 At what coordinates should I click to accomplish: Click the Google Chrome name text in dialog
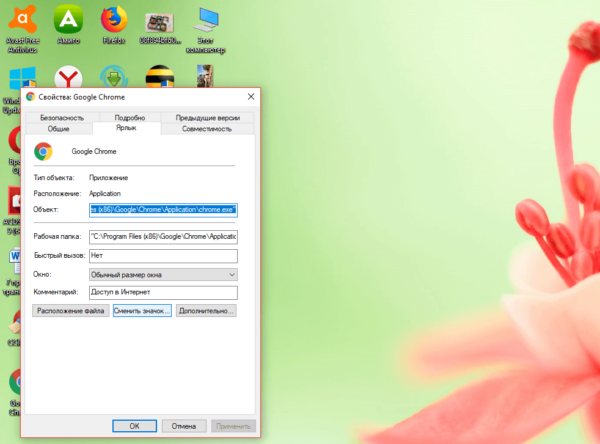click(x=94, y=152)
